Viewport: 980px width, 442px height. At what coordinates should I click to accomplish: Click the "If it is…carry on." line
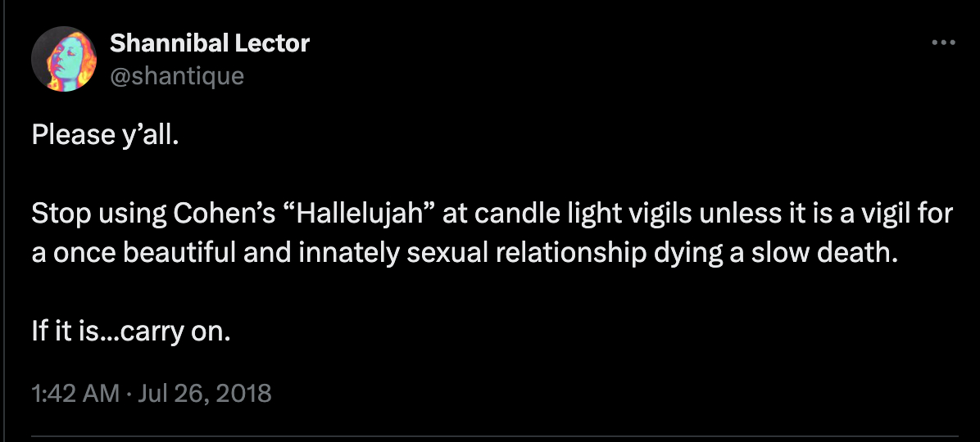[131, 334]
